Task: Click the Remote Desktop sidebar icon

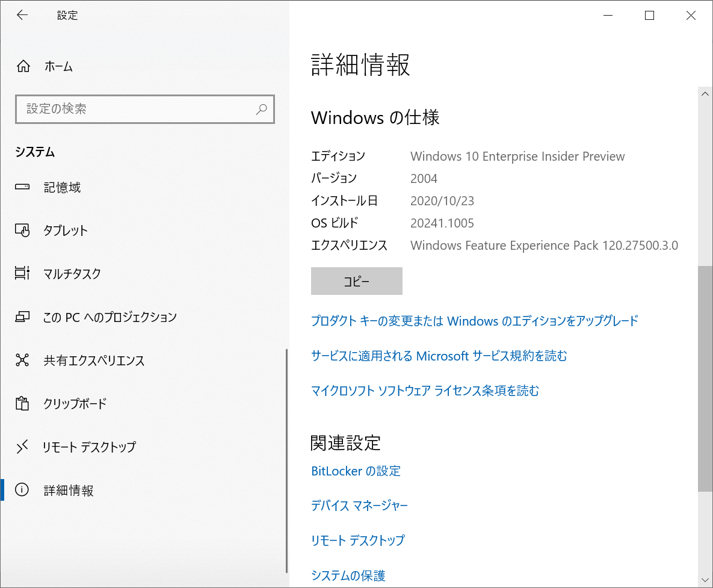Action: click(x=22, y=447)
